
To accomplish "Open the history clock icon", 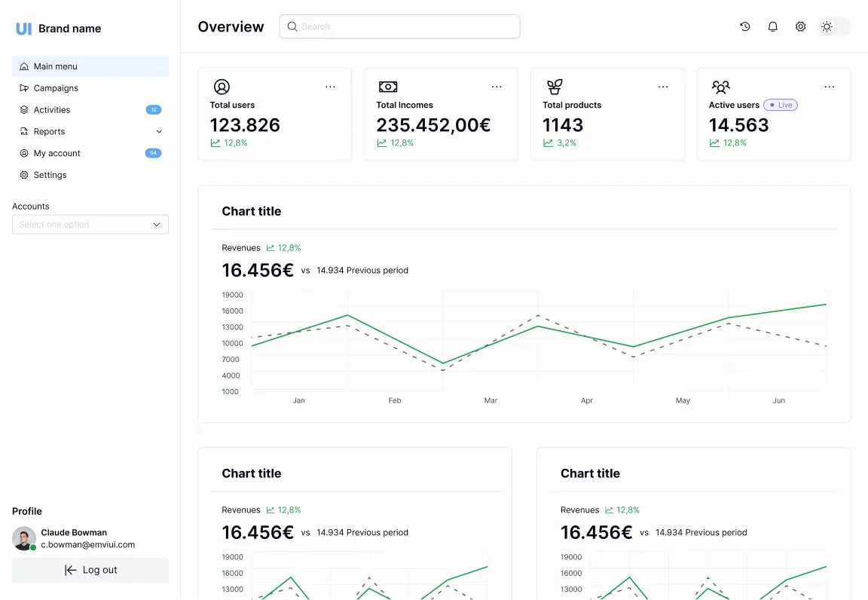I will tap(744, 26).
